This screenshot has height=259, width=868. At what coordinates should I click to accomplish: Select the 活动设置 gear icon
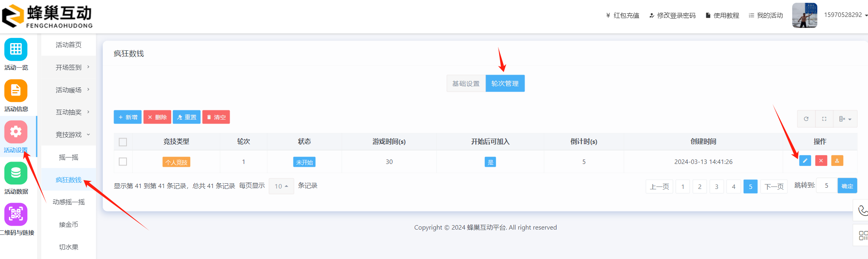[16, 132]
